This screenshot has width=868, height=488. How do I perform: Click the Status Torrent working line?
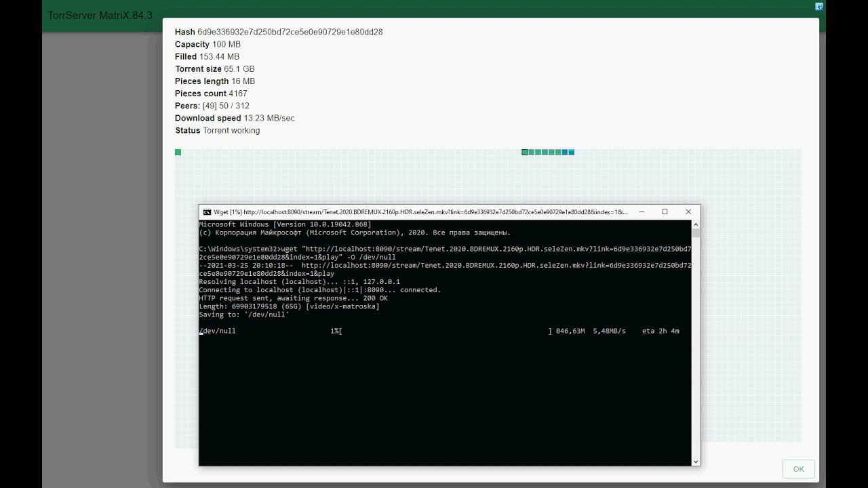click(217, 130)
